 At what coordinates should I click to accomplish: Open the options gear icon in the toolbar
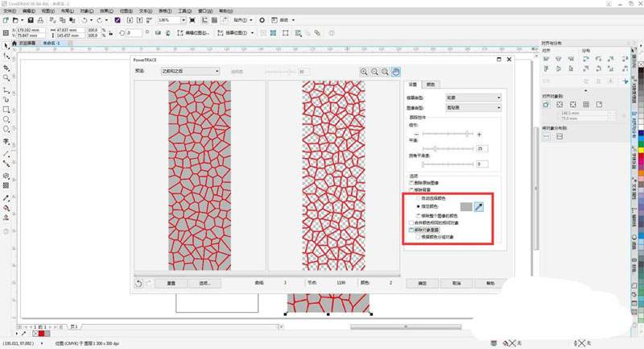coord(262,19)
